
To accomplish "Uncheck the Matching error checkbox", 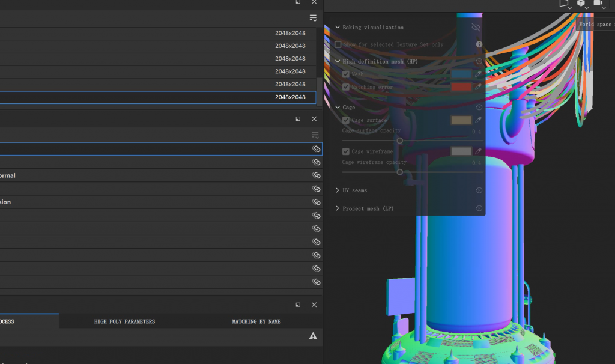I will [346, 87].
